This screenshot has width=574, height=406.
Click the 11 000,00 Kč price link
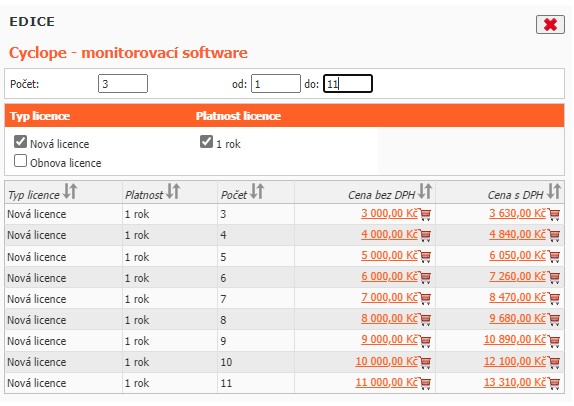pyautogui.click(x=387, y=382)
